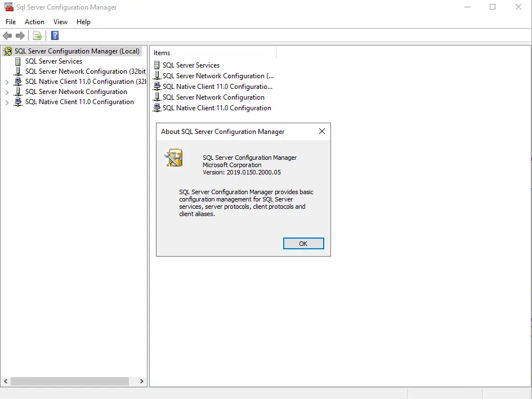Close the About SQL Server Configuration Manager dialog
The height and width of the screenshot is (399, 532).
322,131
